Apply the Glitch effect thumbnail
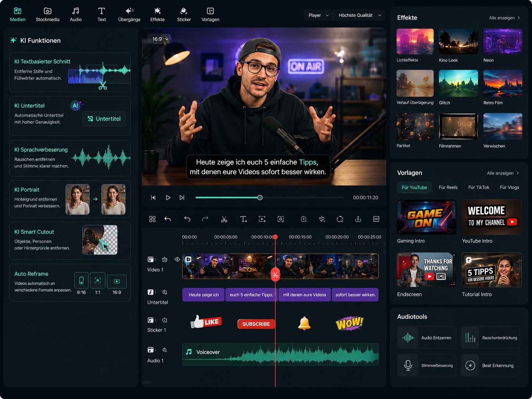Viewport: 532px width, 399px height. click(x=458, y=83)
